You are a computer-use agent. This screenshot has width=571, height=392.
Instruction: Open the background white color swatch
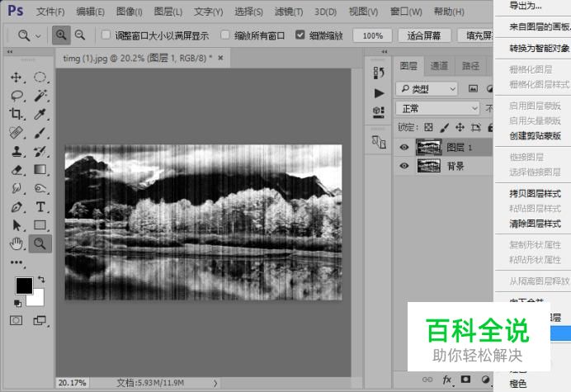click(x=37, y=300)
